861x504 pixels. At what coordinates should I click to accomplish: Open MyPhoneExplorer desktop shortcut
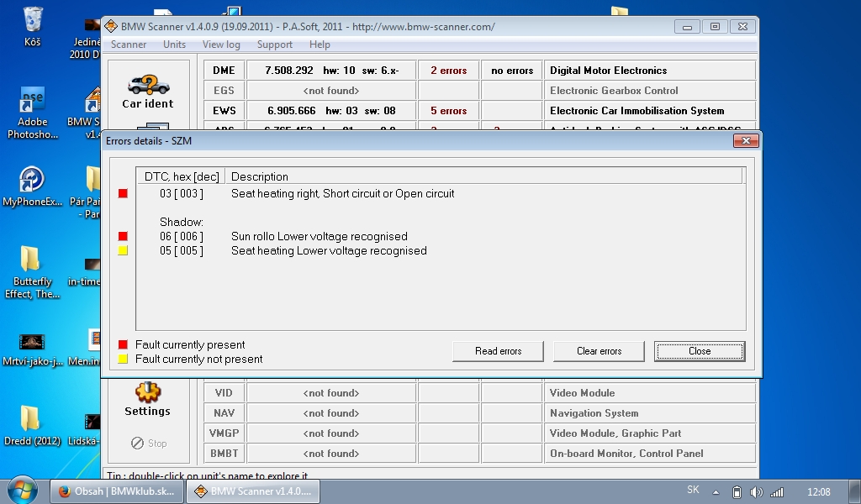pyautogui.click(x=32, y=179)
